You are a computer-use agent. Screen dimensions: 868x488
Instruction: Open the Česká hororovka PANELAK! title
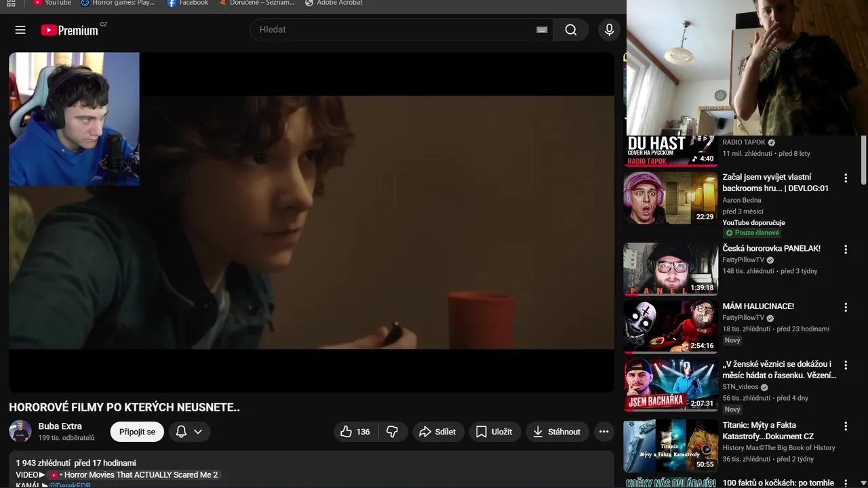click(772, 249)
